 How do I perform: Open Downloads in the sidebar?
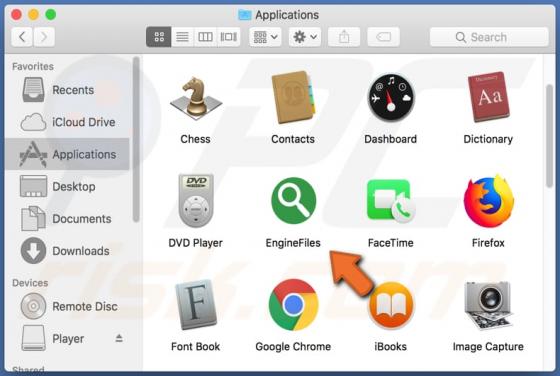68,251
